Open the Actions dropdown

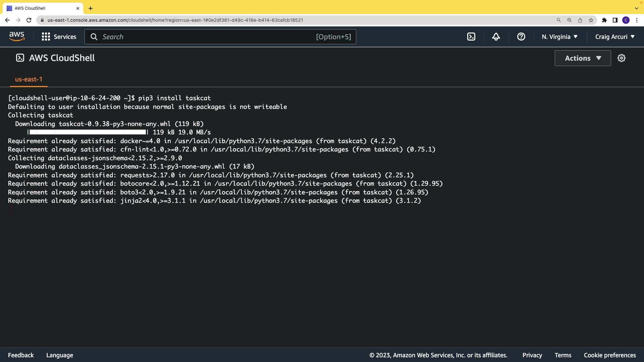click(583, 58)
